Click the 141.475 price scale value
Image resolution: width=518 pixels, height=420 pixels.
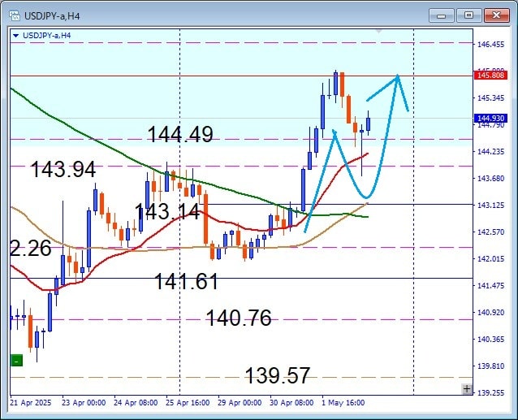coord(491,285)
